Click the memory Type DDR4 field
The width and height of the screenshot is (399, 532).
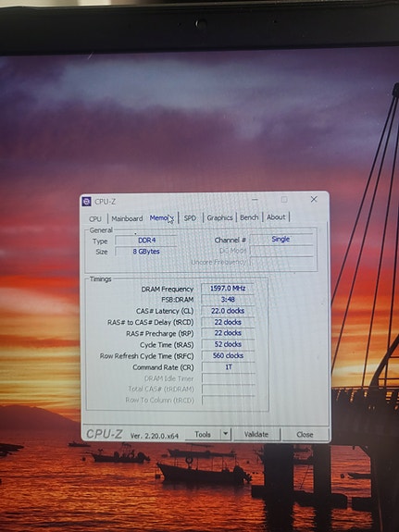click(x=146, y=241)
